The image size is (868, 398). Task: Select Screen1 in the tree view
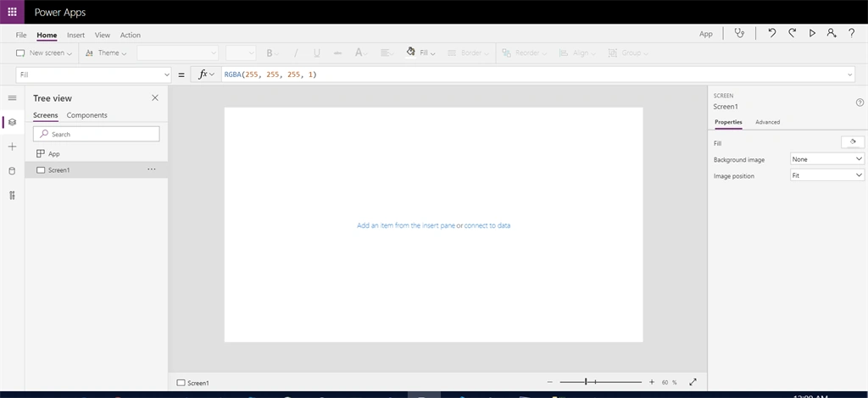(97, 169)
